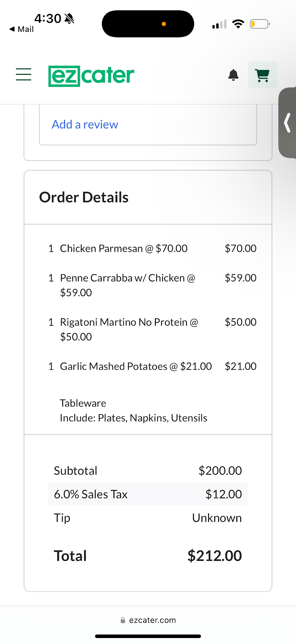Expand the gray side pull tab
The width and height of the screenshot is (296, 644).
pyautogui.click(x=288, y=123)
